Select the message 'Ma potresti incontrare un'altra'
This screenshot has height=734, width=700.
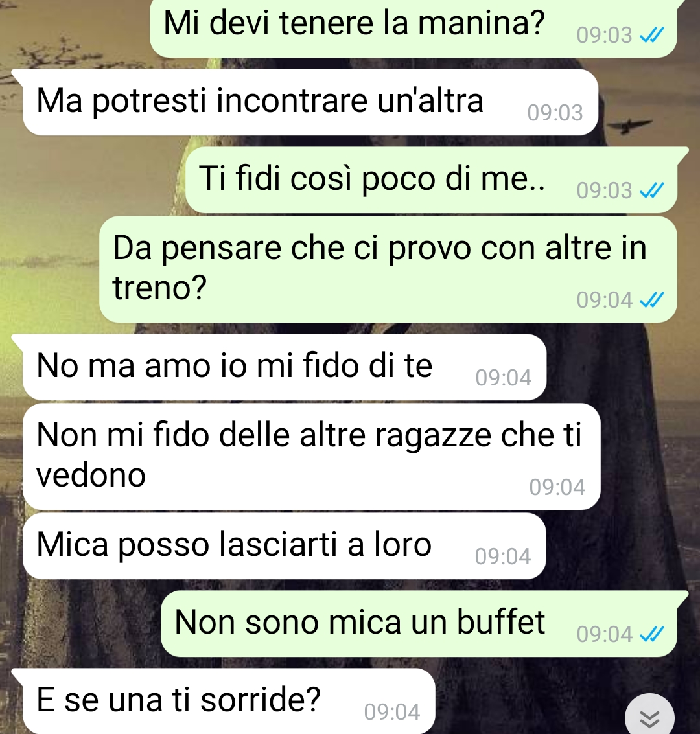310,102
